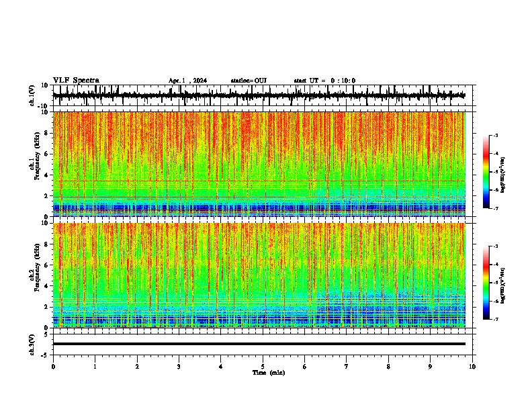Click the thick black ch.3 trace line
This screenshot has height=411, width=532.
(259, 344)
